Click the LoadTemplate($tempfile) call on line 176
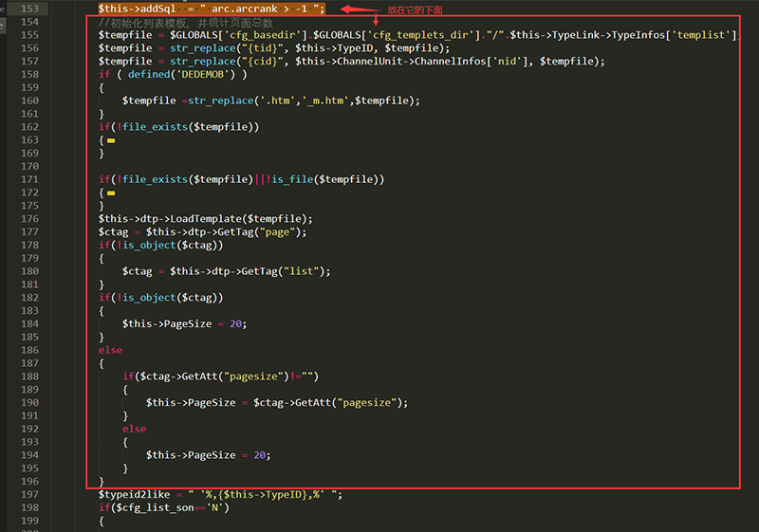The image size is (759, 532). (239, 219)
